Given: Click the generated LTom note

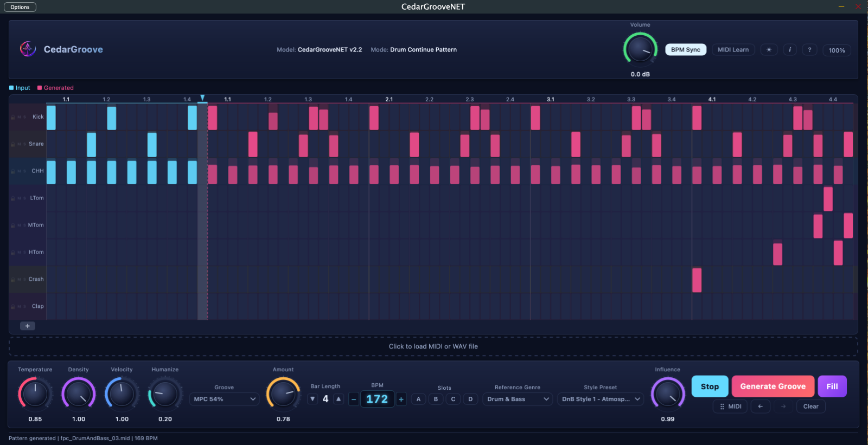Looking at the screenshot, I should pyautogui.click(x=828, y=199).
